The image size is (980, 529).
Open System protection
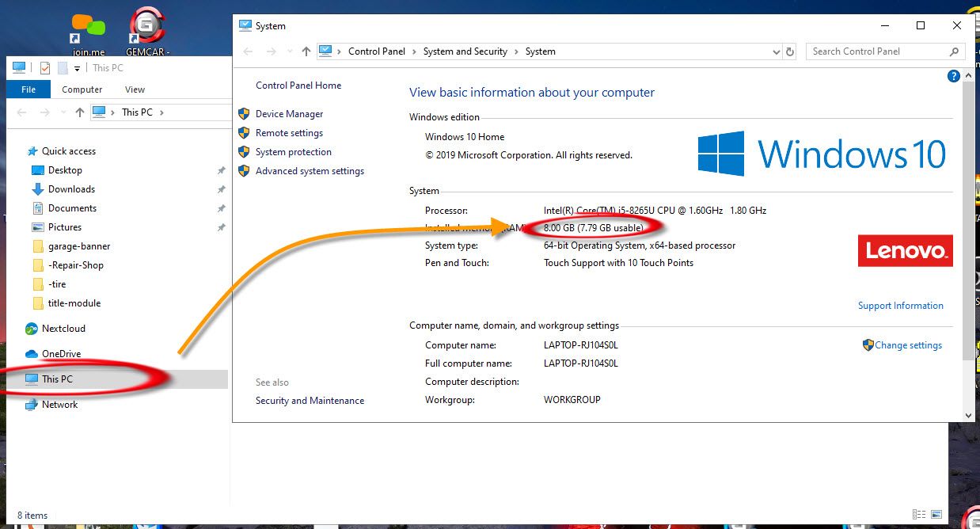click(x=294, y=152)
